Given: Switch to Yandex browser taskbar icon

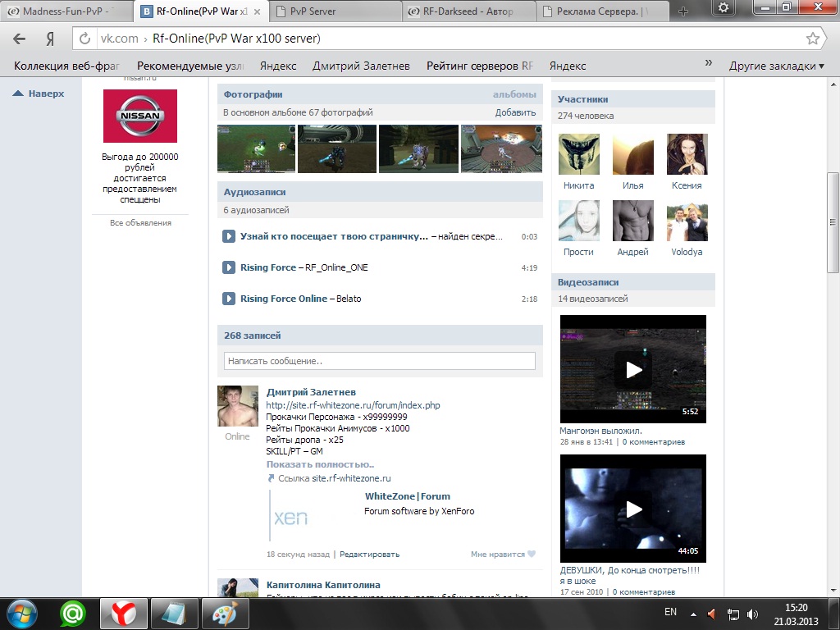Looking at the screenshot, I should click(x=124, y=614).
